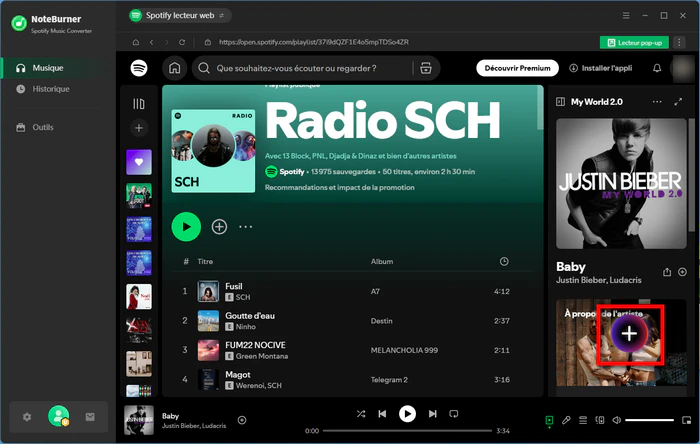
Task: Open artist Ninho link
Action: point(246,327)
